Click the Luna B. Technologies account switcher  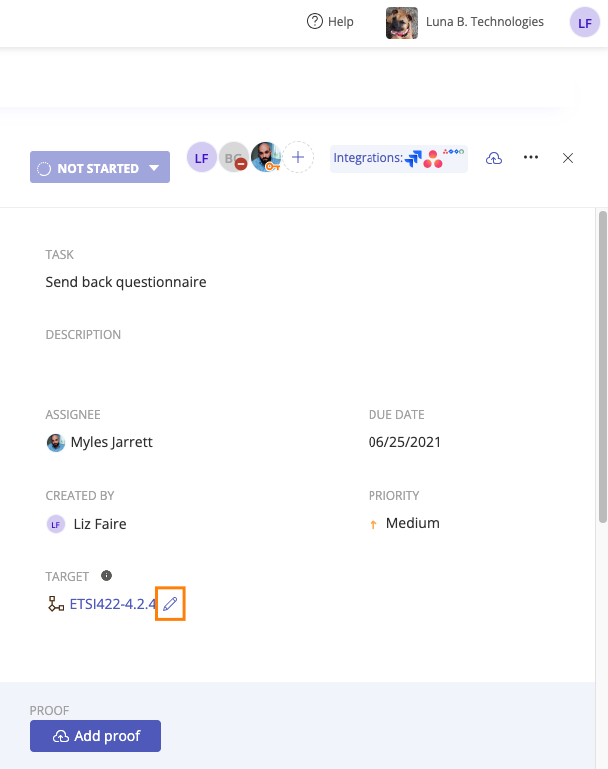click(465, 23)
